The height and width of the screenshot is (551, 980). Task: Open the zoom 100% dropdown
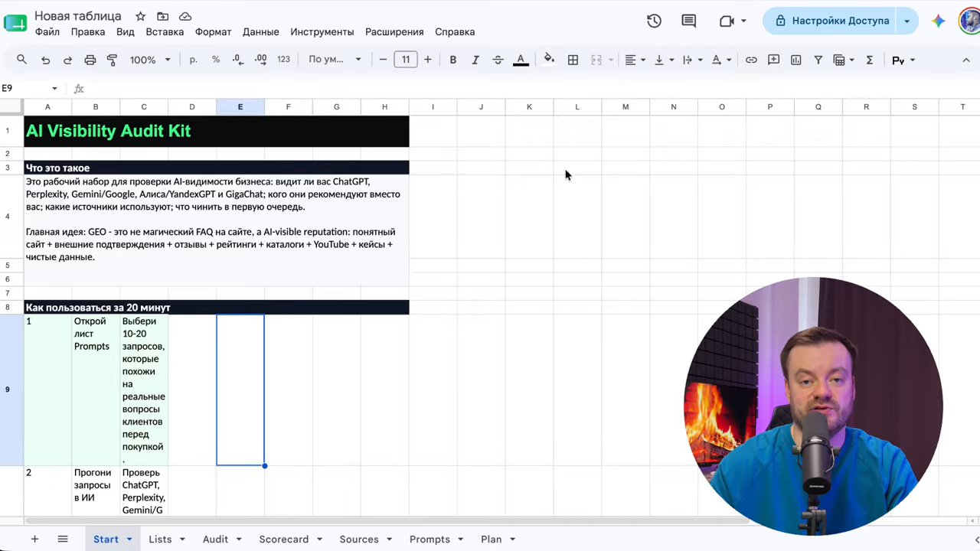click(x=149, y=60)
